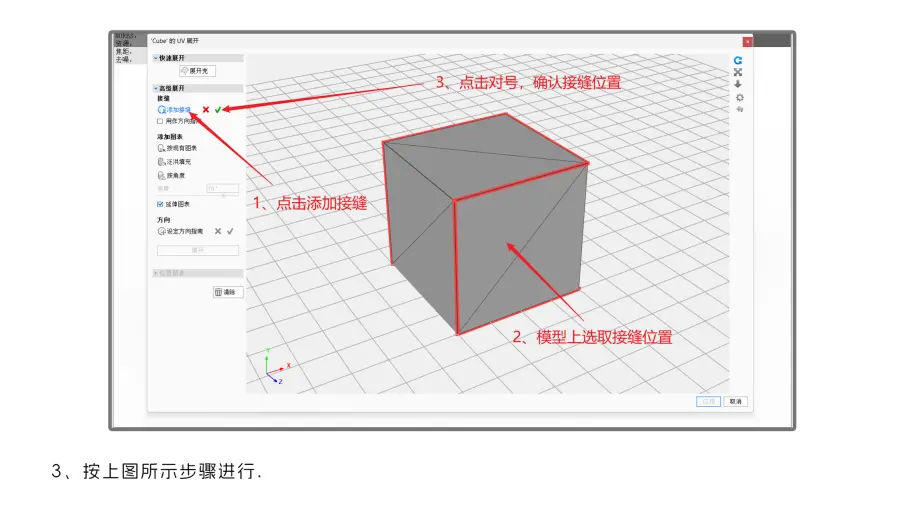Open viewport settings gear icon

click(739, 98)
